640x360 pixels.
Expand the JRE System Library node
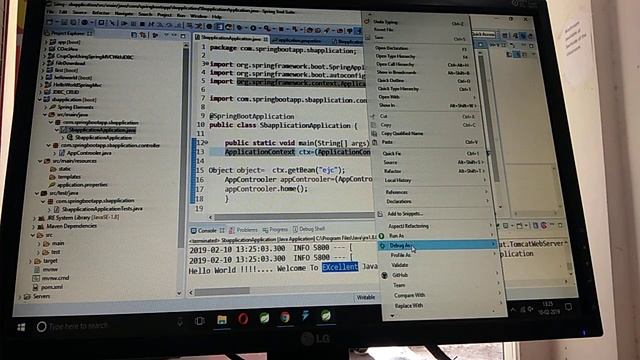(x=35, y=218)
